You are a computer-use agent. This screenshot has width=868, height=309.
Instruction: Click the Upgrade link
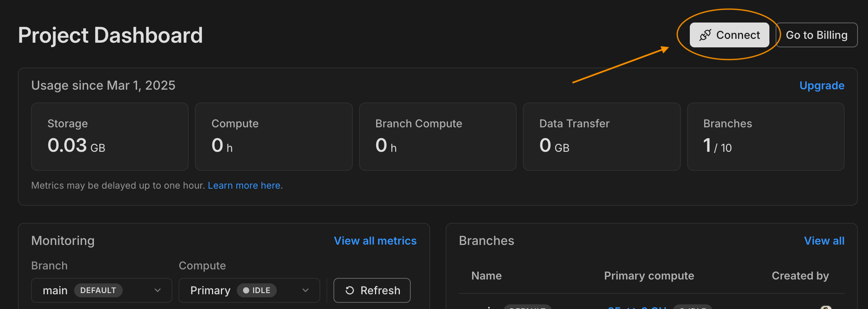click(x=822, y=85)
